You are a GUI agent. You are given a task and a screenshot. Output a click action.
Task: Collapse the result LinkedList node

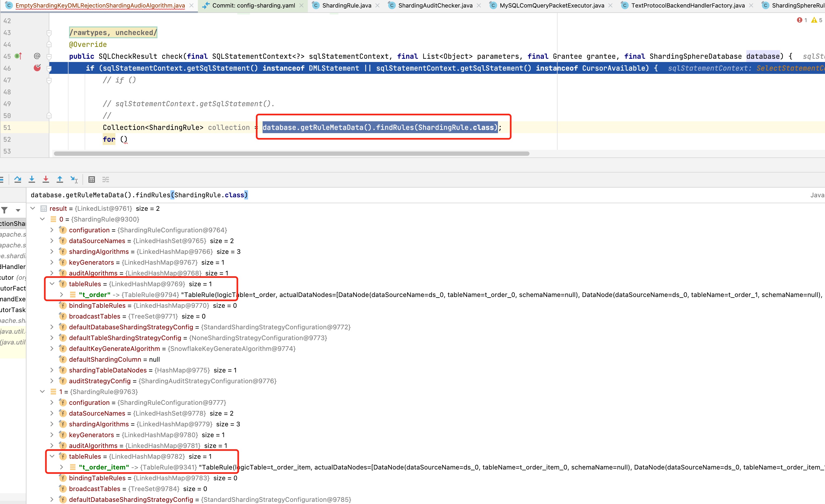coord(33,208)
